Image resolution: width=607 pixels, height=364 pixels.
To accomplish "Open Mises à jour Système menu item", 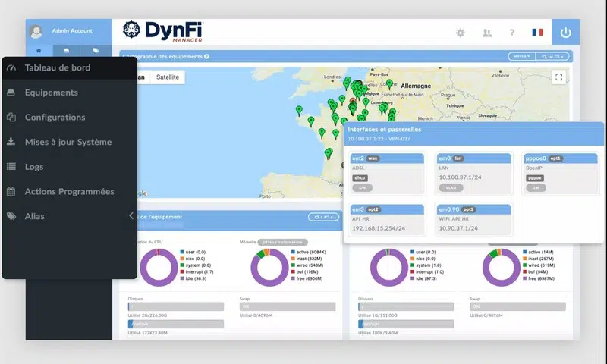I will [x=68, y=142].
